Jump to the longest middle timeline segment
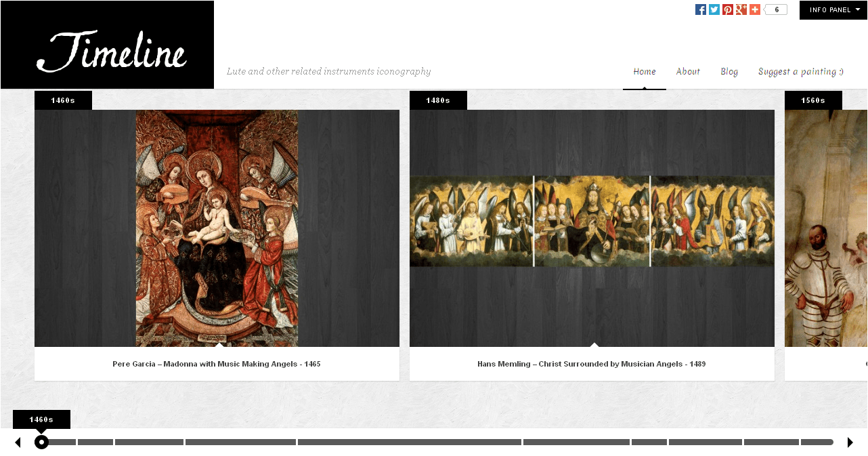This screenshot has width=868, height=456. coord(410,442)
